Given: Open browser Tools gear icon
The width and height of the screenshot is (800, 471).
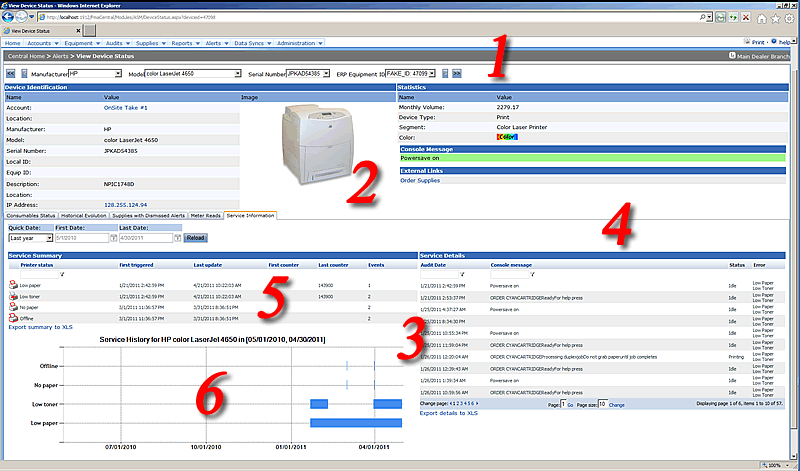Looking at the screenshot, I should click(789, 18).
